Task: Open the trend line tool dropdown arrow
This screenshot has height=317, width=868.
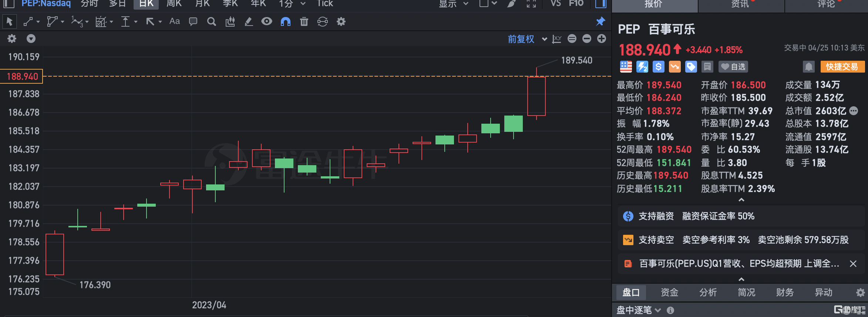Action: [x=38, y=22]
